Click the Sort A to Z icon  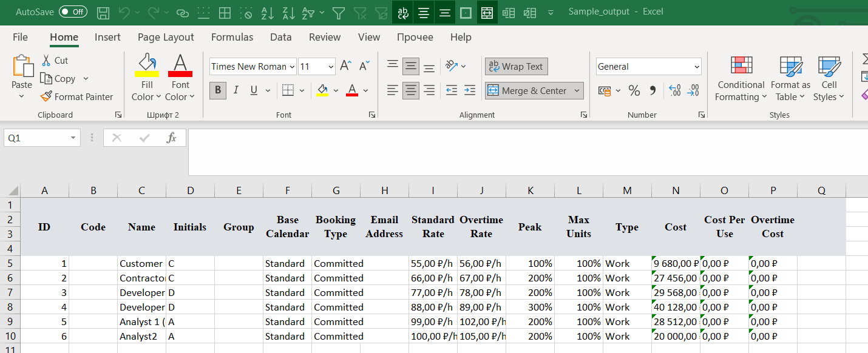[268, 12]
